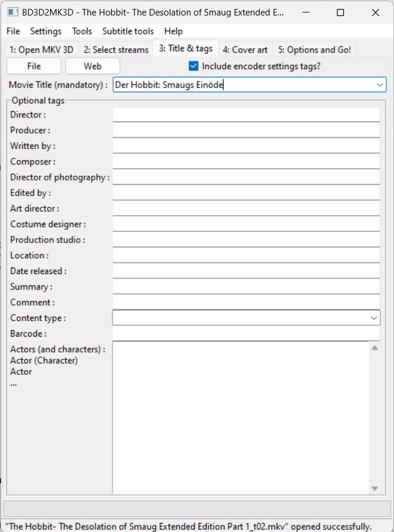The height and width of the screenshot is (532, 394).
Task: Open the Subtitle tools menu
Action: [x=128, y=31]
